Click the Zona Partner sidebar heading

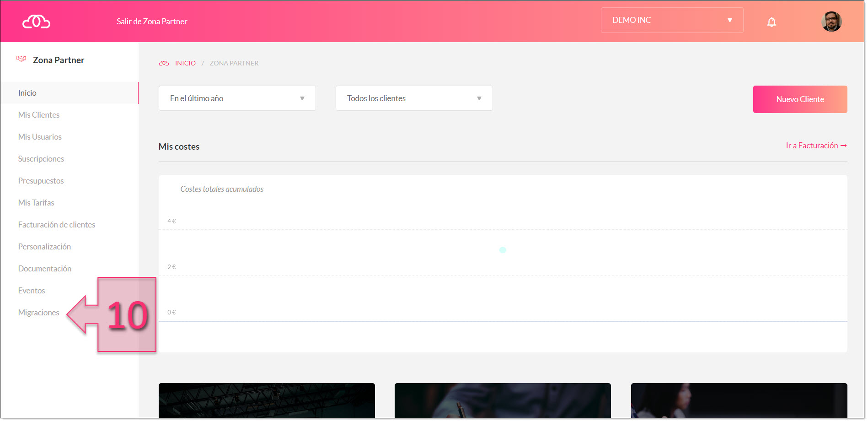point(59,60)
